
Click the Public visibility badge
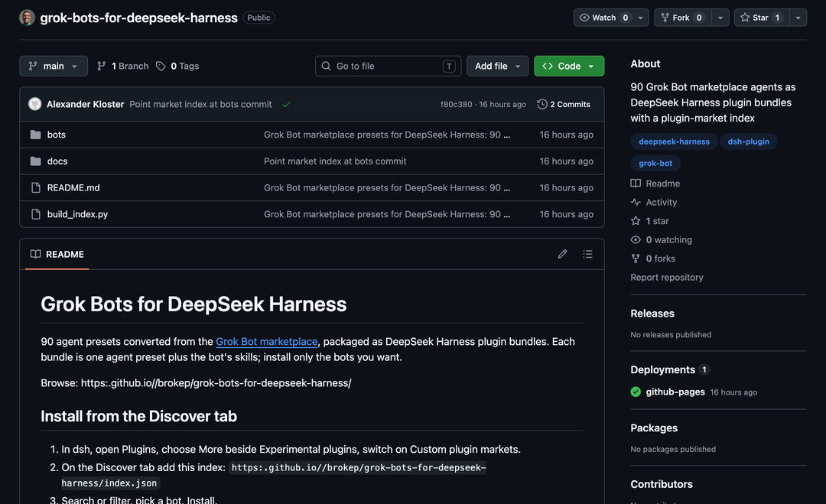[x=259, y=18]
